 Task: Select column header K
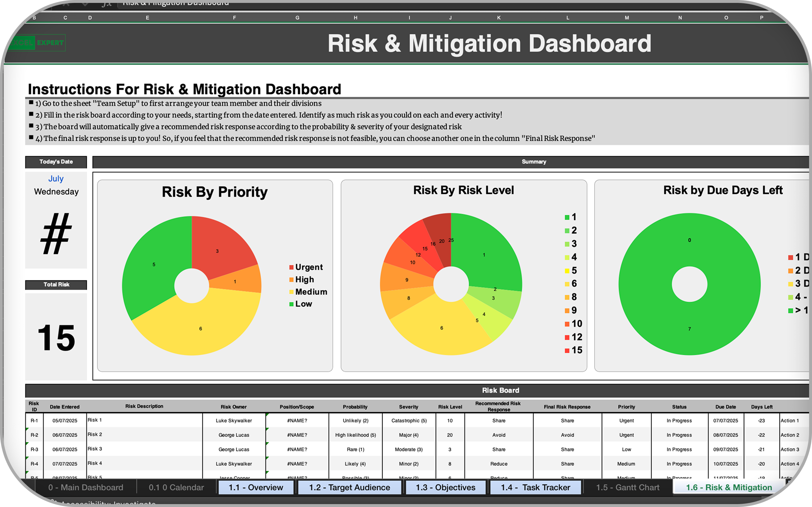point(499,17)
